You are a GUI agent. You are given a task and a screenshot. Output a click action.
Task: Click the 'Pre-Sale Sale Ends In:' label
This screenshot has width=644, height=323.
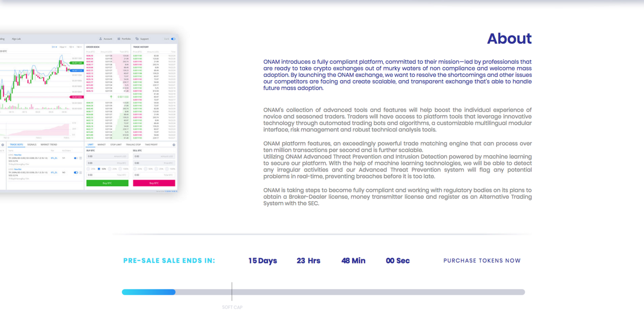click(169, 261)
